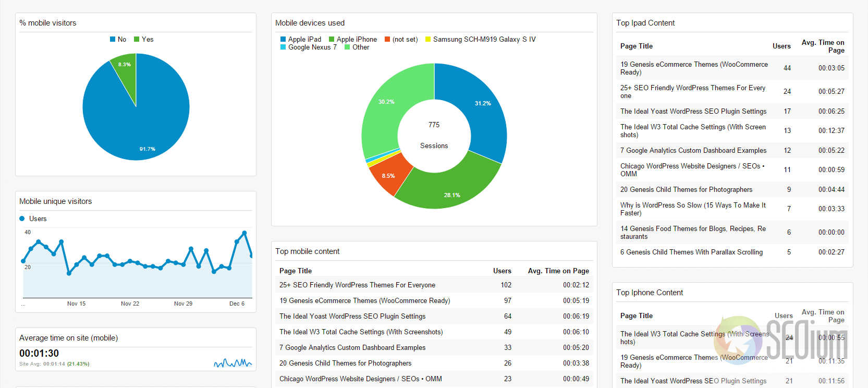
Task: Click the Nov 22 axis label on line chart
Action: click(x=130, y=304)
